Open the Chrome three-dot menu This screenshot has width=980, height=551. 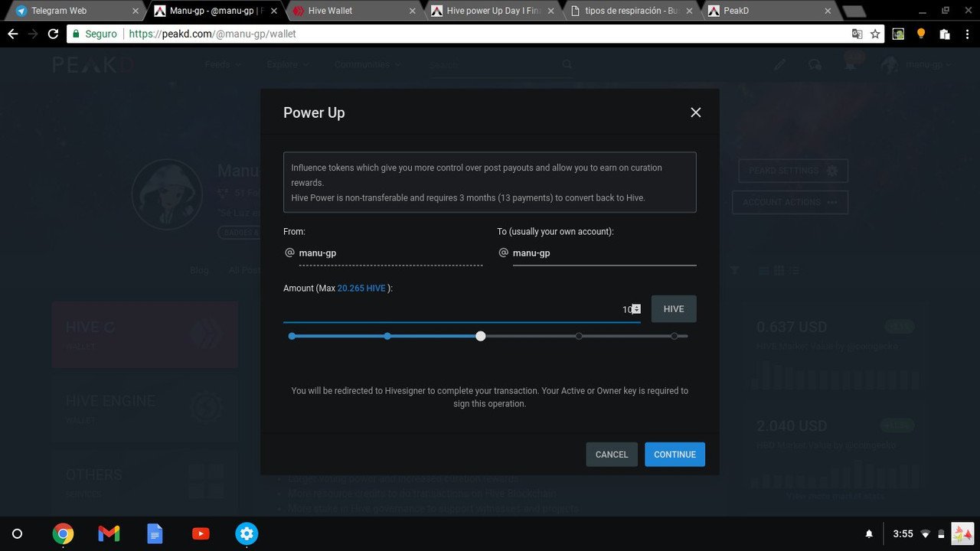click(x=967, y=34)
